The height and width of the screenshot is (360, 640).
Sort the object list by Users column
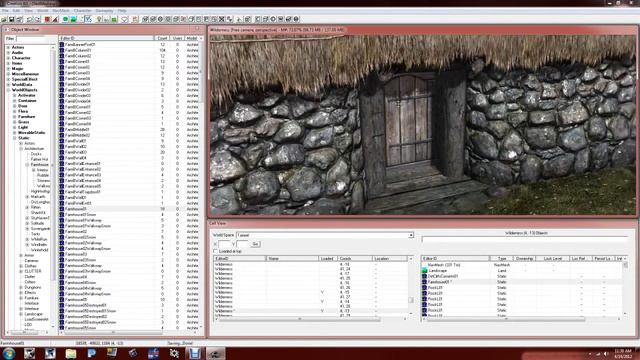coord(177,38)
